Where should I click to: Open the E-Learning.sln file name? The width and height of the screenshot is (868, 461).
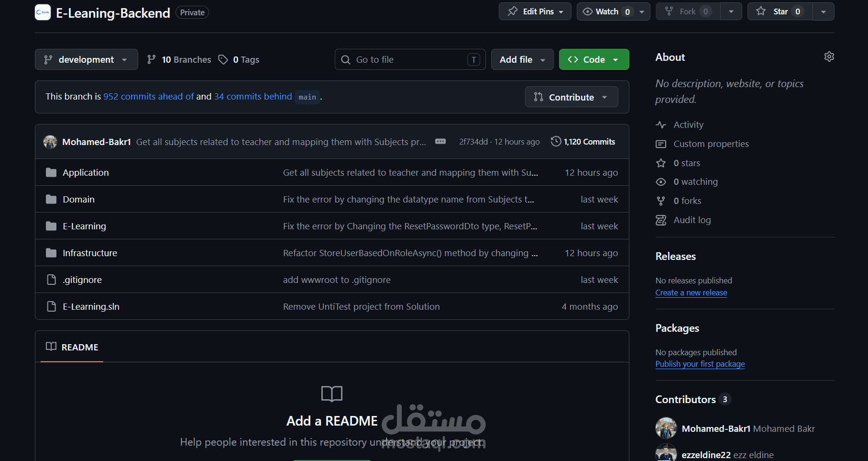point(91,306)
